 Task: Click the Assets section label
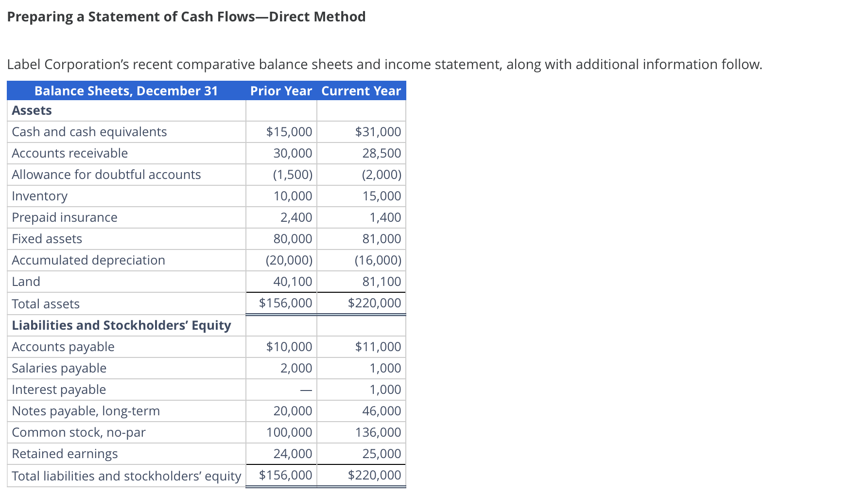coord(31,110)
